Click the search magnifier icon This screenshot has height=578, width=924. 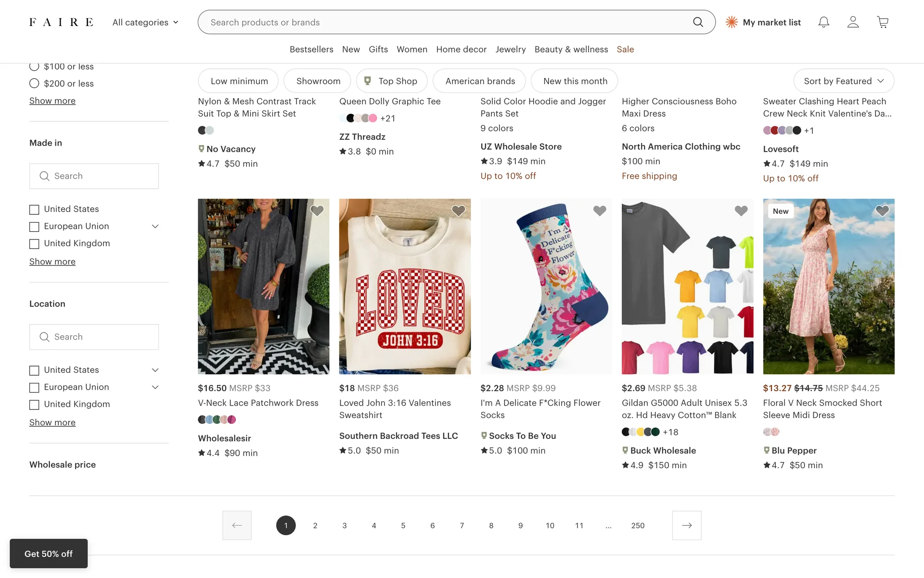(x=698, y=22)
